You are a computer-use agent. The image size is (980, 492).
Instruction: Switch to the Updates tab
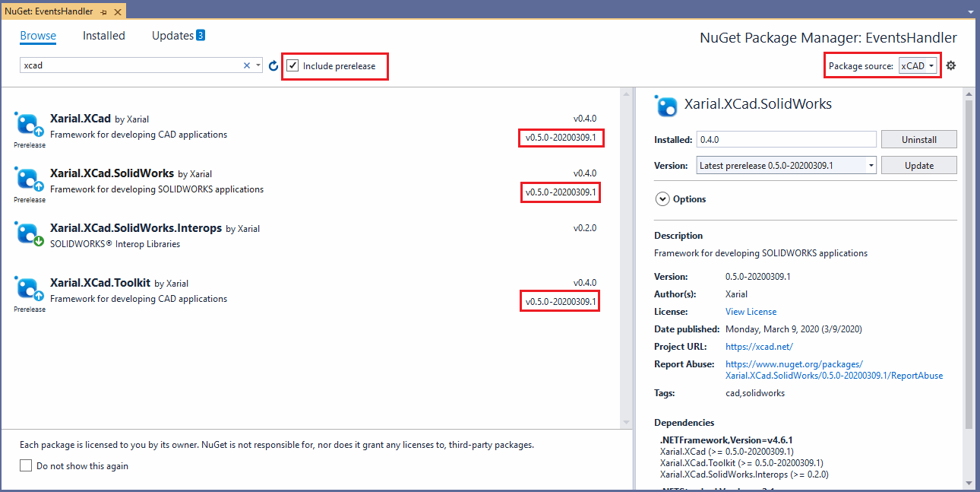point(172,36)
